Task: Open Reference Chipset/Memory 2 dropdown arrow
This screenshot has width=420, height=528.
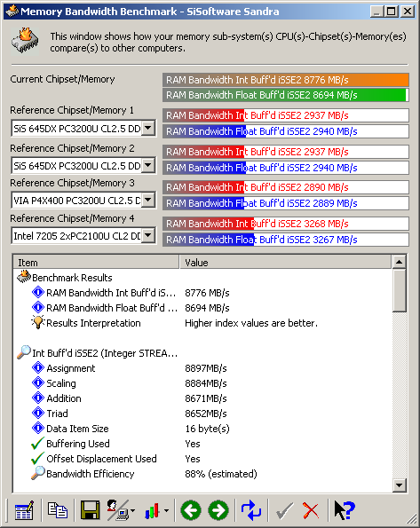Action: pyautogui.click(x=148, y=165)
